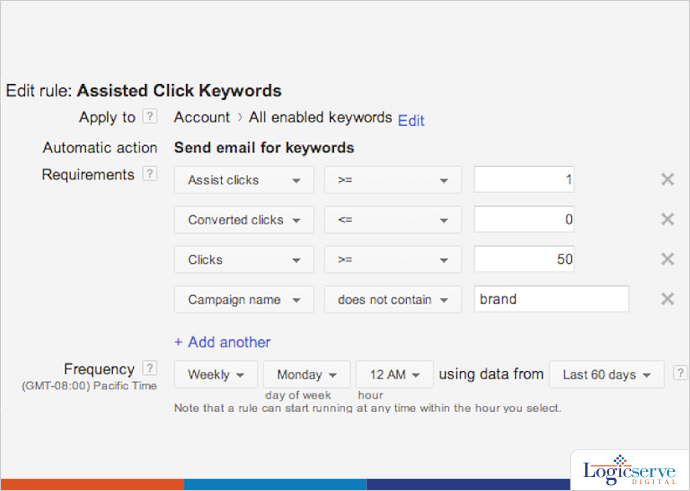Open the Assist clicks metric dropdown
Screen dimensions: 690x491
[244, 180]
